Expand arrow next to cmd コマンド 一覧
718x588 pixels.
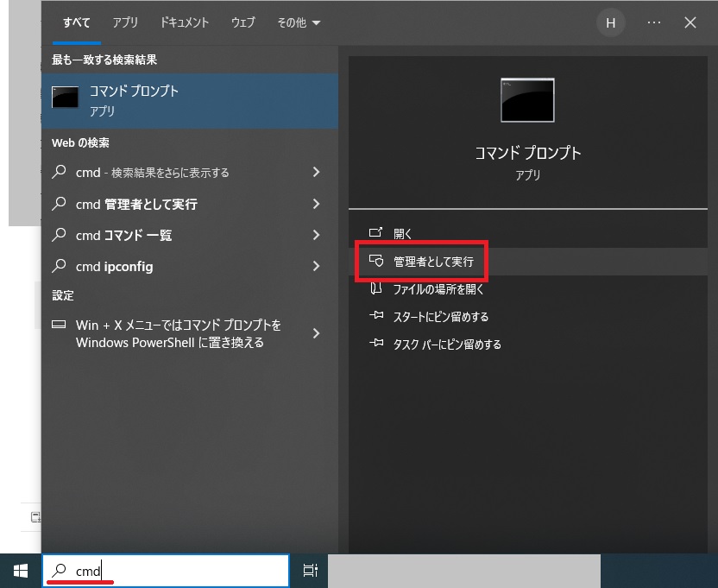pos(316,235)
